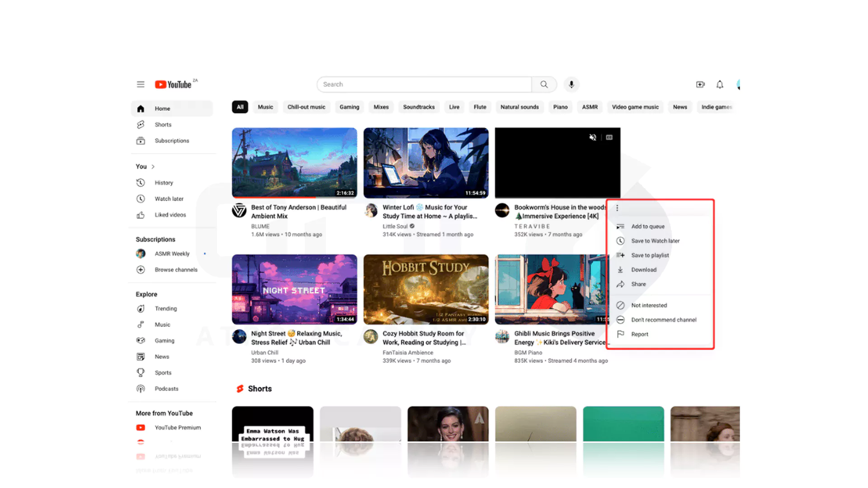Select the Mixes filter chip
Viewport: 868px width, 488px height.
(381, 107)
